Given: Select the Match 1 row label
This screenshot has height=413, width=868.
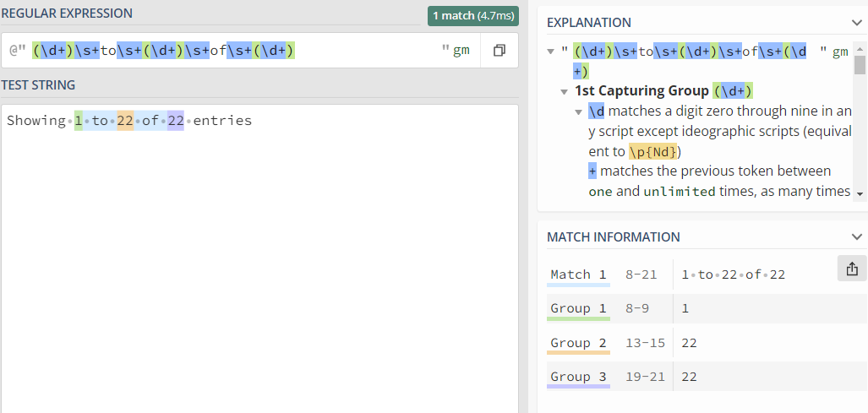Looking at the screenshot, I should coord(578,274).
